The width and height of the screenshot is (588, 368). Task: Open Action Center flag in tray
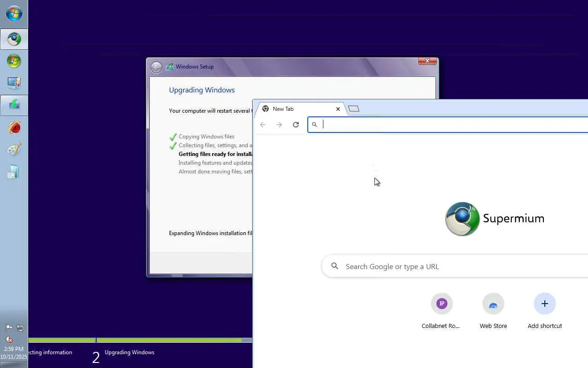pyautogui.click(x=9, y=328)
